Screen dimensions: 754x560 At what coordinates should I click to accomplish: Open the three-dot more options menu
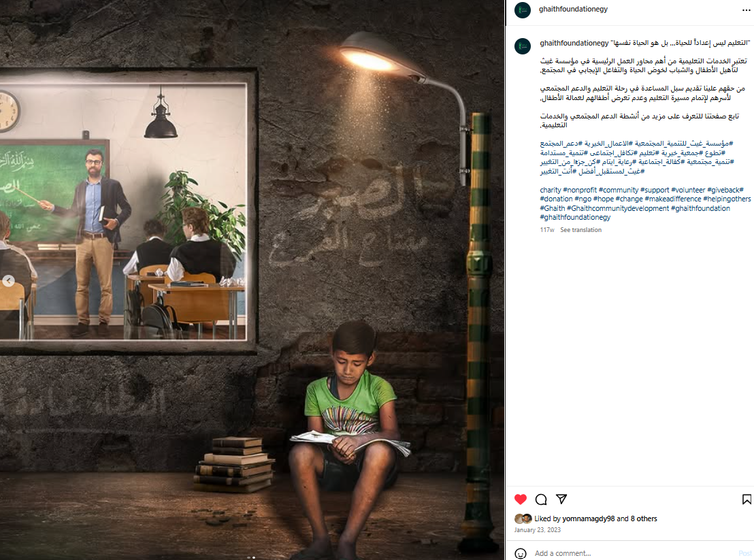[x=746, y=10]
